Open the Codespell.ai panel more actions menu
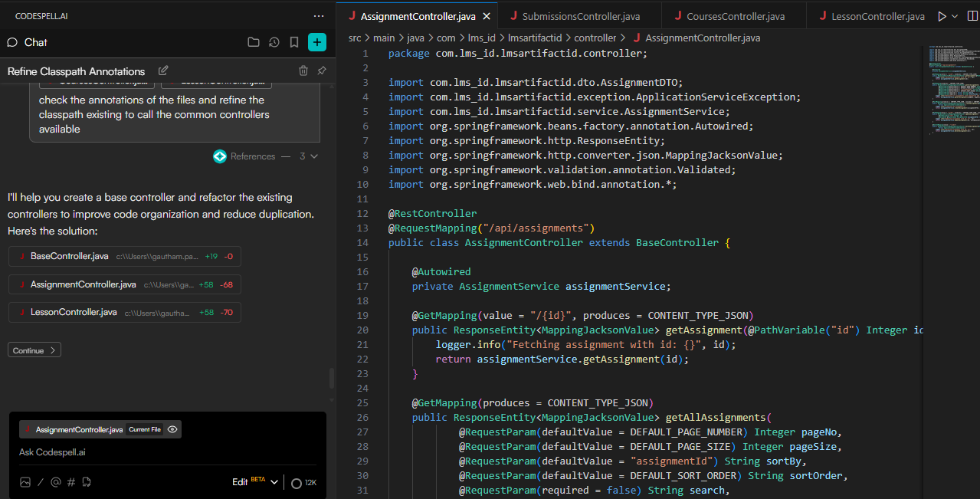Viewport: 980px width, 499px height. (319, 16)
